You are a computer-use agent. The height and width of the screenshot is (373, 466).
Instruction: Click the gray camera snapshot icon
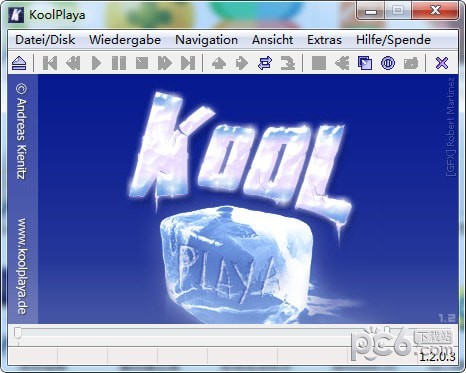click(411, 63)
